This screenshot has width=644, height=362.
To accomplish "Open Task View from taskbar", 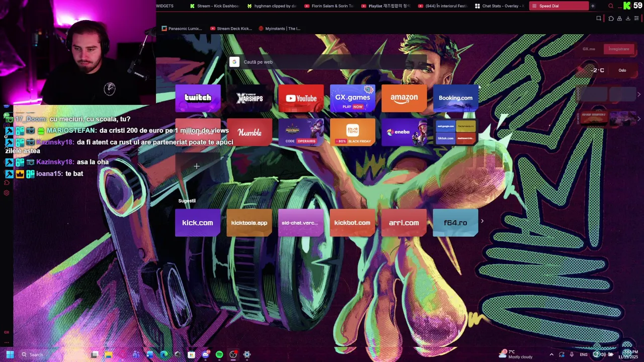I will [94, 354].
